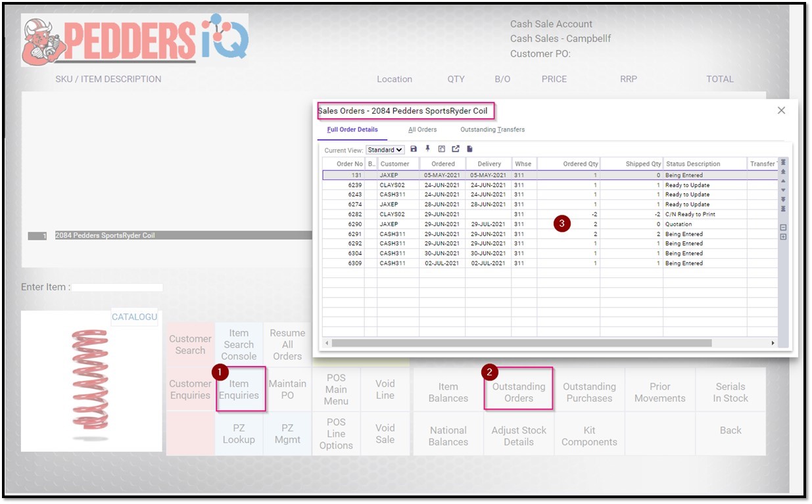
Task: Move up one row in grid
Action: point(782,181)
